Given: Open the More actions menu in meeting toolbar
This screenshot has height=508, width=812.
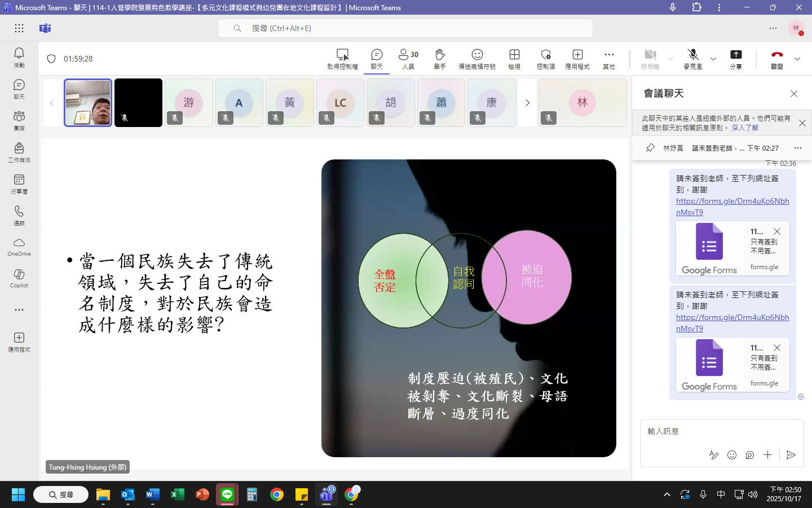Looking at the screenshot, I should [x=609, y=58].
